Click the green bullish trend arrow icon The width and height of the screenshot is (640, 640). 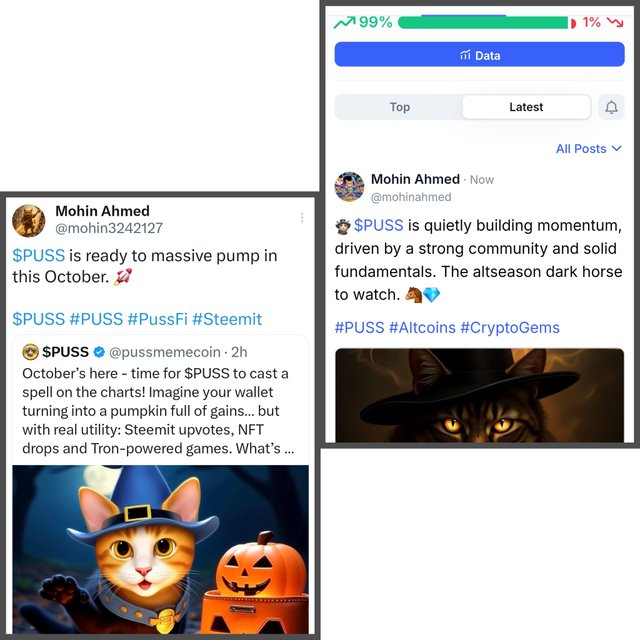[x=344, y=22]
